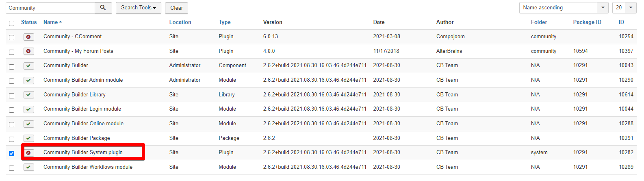This screenshot has height=181, width=644.
Task: Toggle status icon of Community Builder Login module
Action: click(x=28, y=109)
